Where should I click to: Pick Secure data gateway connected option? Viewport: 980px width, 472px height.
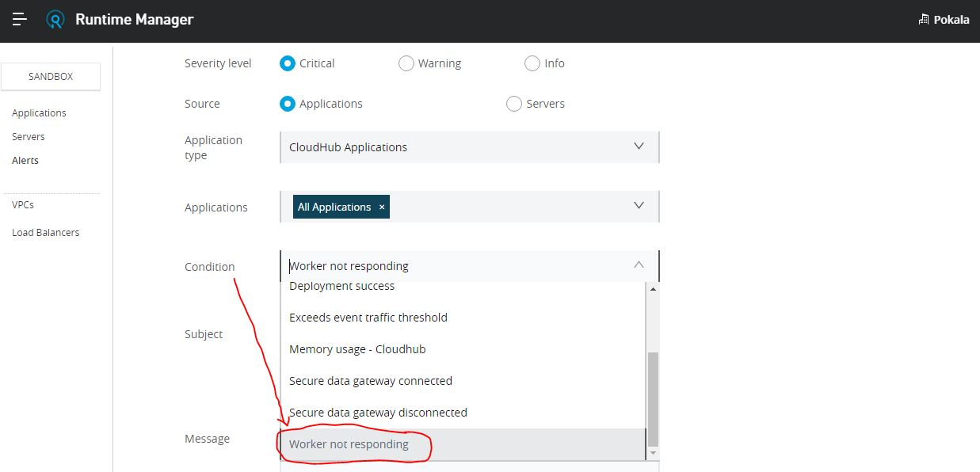coord(463,381)
